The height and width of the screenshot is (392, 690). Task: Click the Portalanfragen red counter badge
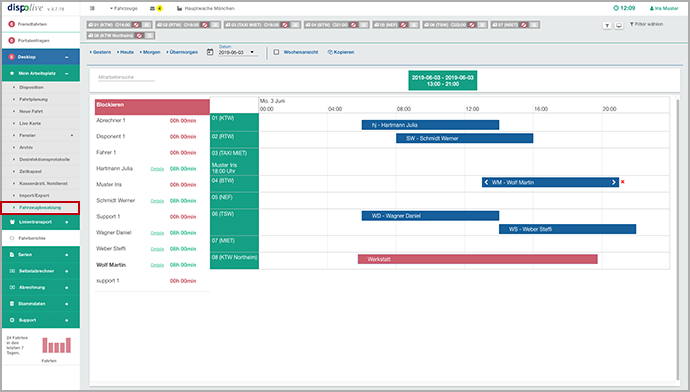point(11,40)
